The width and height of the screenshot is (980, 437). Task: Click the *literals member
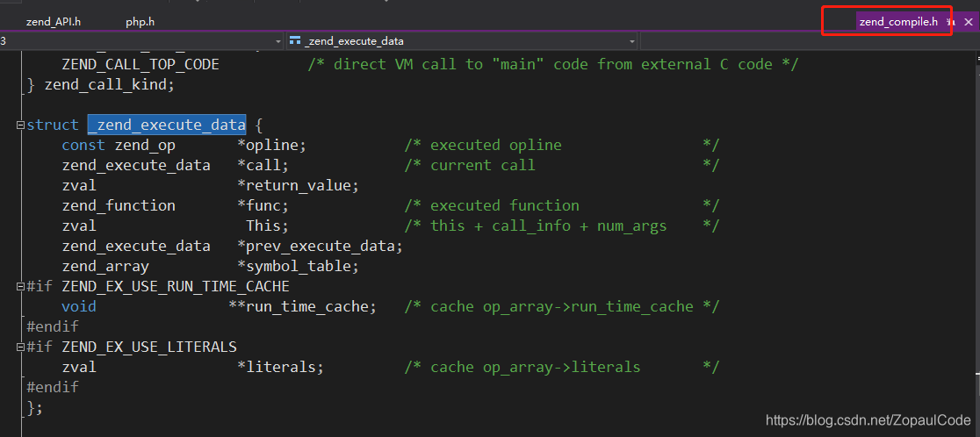[x=281, y=367]
